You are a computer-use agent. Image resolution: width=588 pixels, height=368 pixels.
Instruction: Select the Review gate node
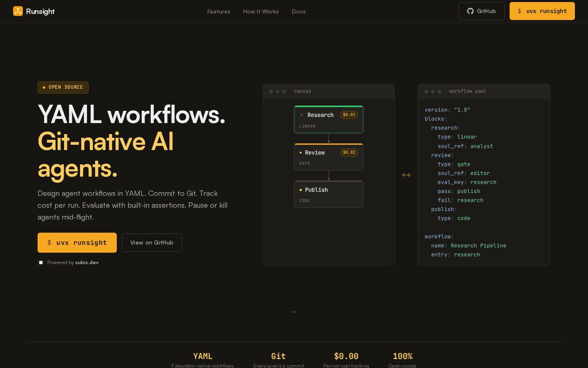point(329,157)
